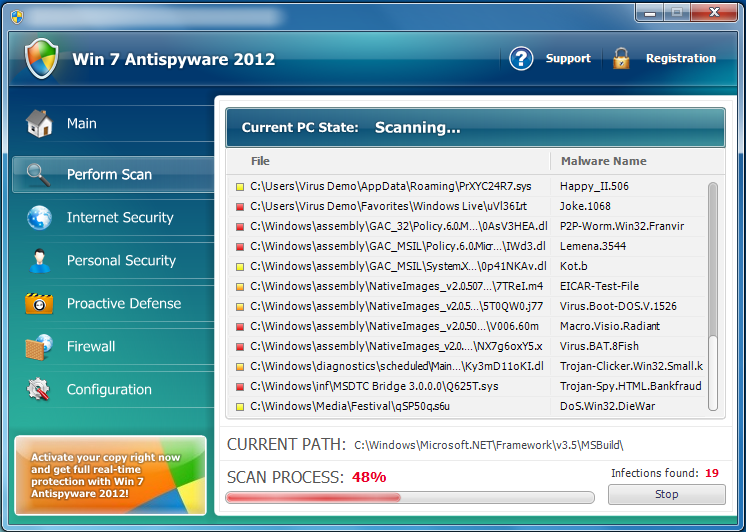
Task: Select the Macro.Visio.Radiant entry
Action: coord(610,326)
